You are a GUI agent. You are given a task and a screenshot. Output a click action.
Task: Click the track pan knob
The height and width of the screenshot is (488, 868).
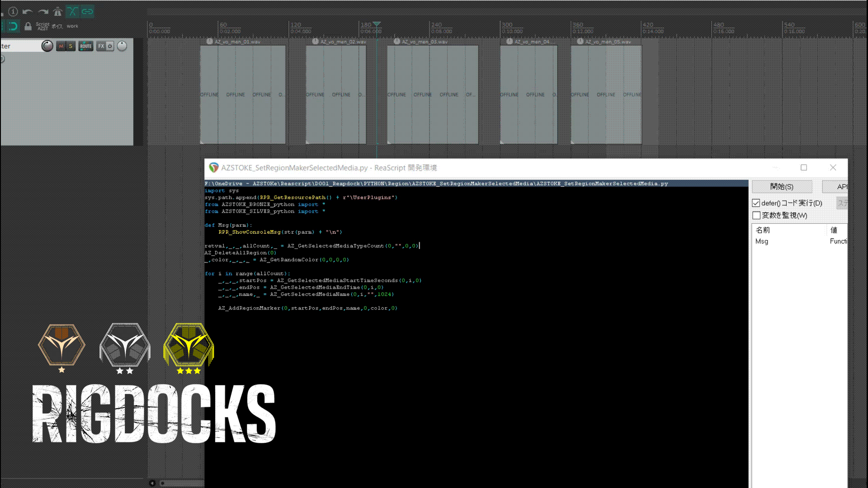pos(122,46)
